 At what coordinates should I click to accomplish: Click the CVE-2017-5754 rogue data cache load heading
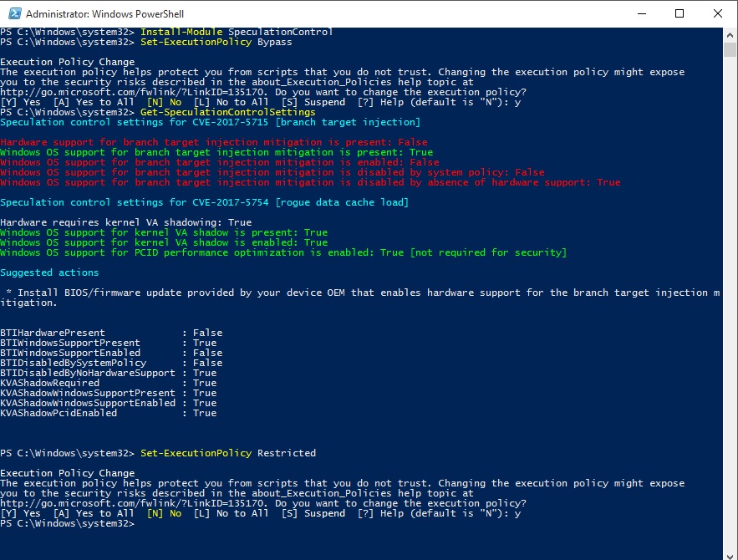pos(204,202)
